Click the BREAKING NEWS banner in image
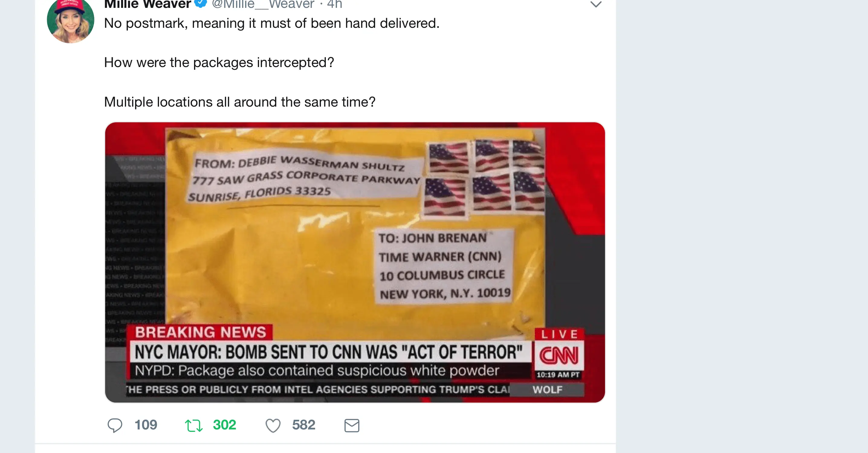 tap(200, 332)
